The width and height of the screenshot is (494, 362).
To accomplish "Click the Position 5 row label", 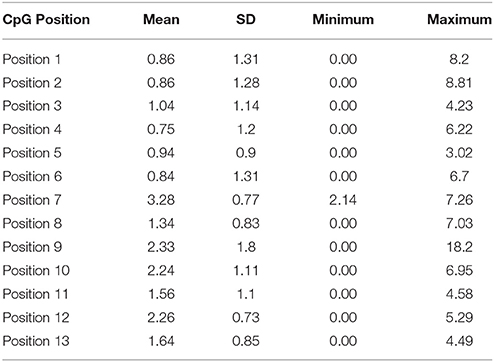I will pyautogui.click(x=32, y=153).
